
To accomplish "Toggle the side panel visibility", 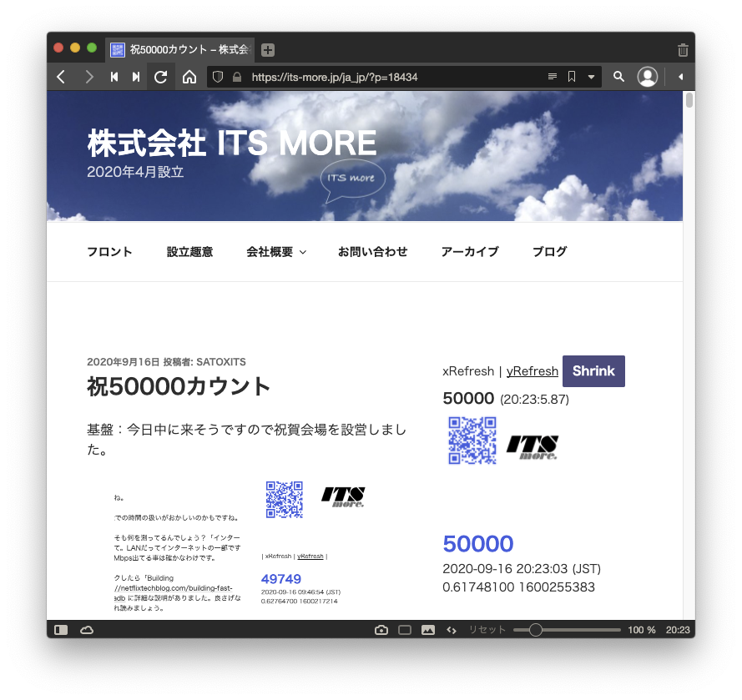I will 61,630.
